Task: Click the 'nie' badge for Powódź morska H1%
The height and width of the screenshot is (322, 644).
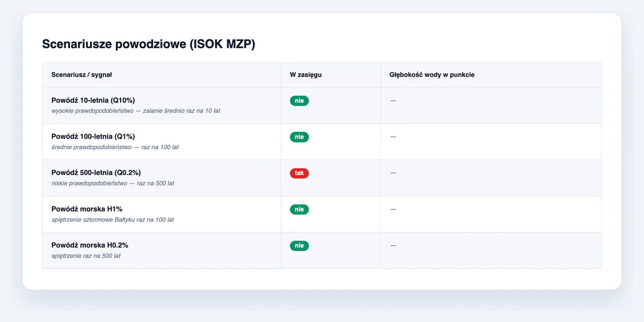Action: (x=299, y=209)
